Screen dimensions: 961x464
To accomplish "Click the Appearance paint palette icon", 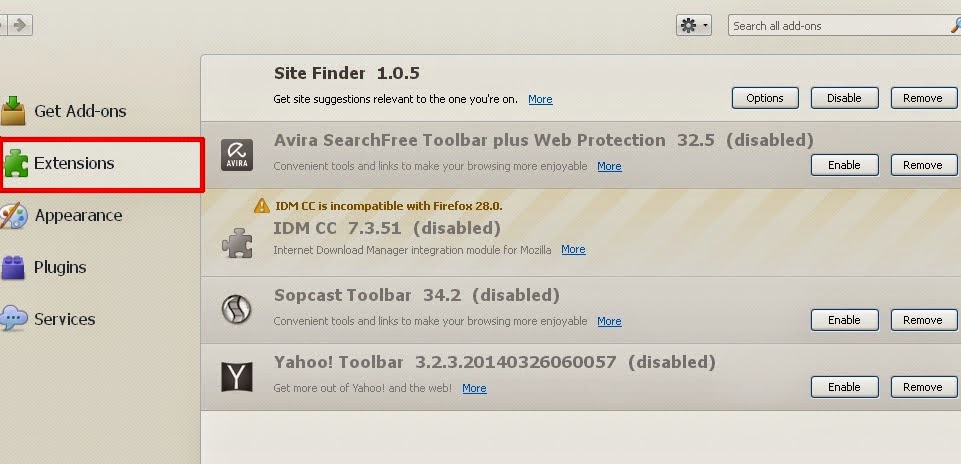I will [x=14, y=215].
